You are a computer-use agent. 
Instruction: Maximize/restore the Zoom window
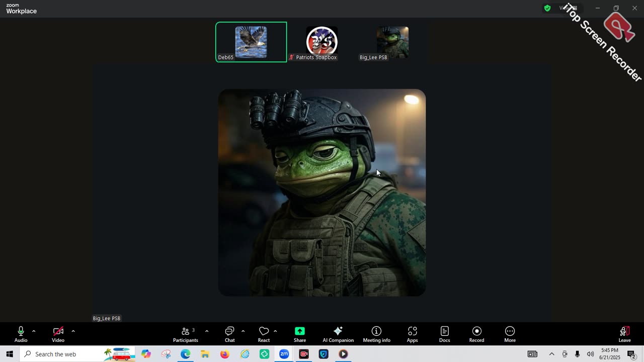pyautogui.click(x=616, y=8)
